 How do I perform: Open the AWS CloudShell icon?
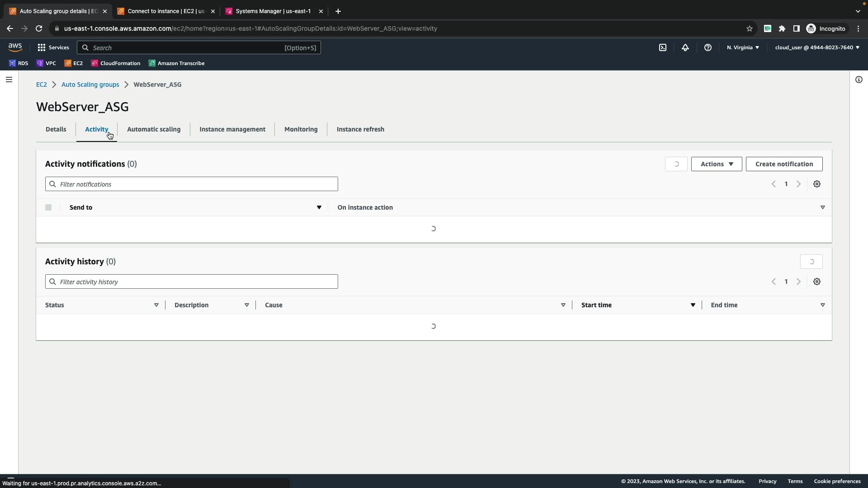pos(663,47)
